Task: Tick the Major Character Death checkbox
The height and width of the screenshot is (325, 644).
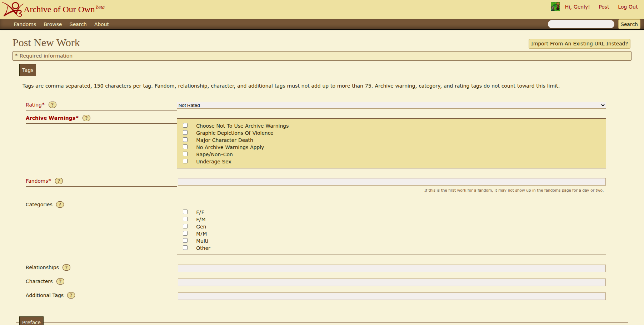Action: (x=185, y=140)
